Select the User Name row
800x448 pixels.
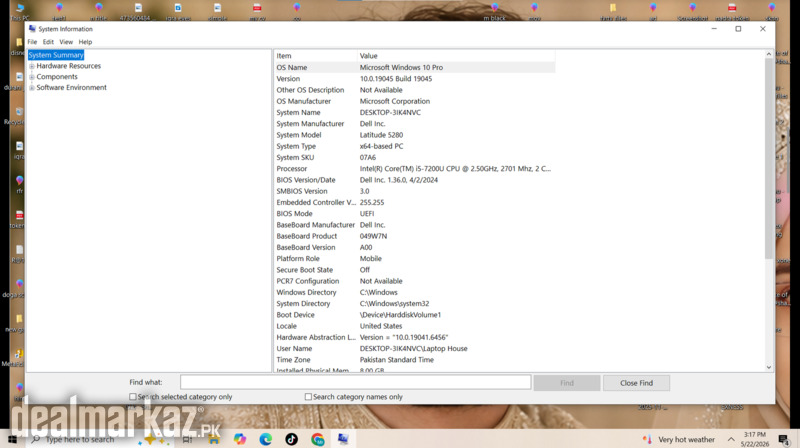coord(414,348)
